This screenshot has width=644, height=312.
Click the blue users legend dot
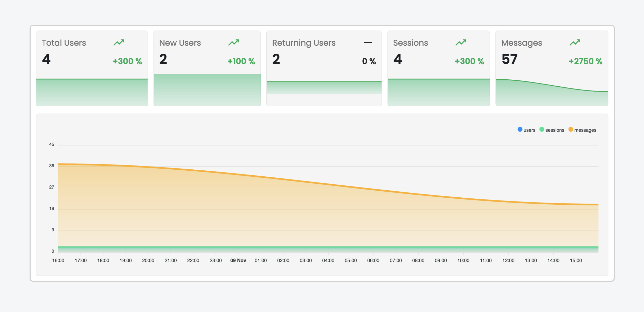click(520, 129)
